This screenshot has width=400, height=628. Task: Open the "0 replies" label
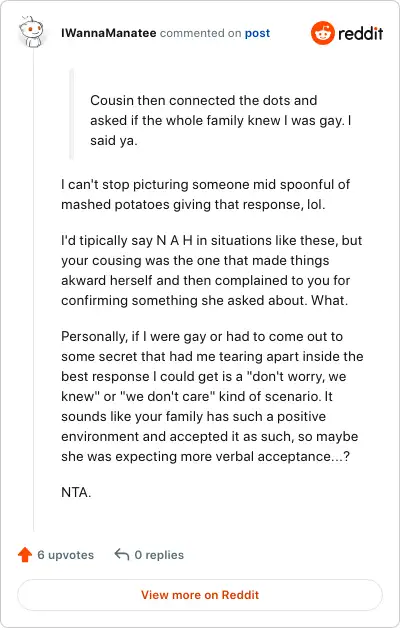pos(159,555)
